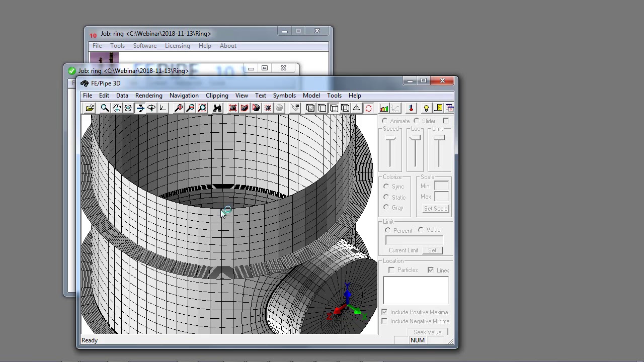
Task: Open the Model menu
Action: tap(311, 96)
